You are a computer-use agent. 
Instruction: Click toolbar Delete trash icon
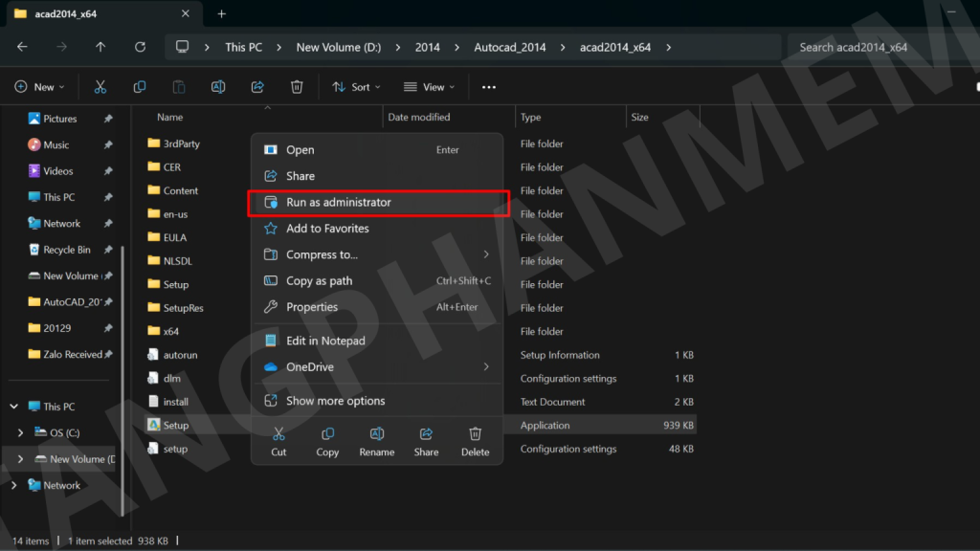coord(297,87)
